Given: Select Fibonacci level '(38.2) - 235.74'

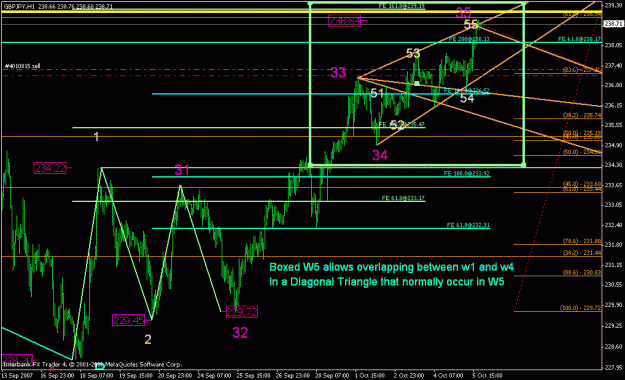Looking at the screenshot, I should [582, 115].
